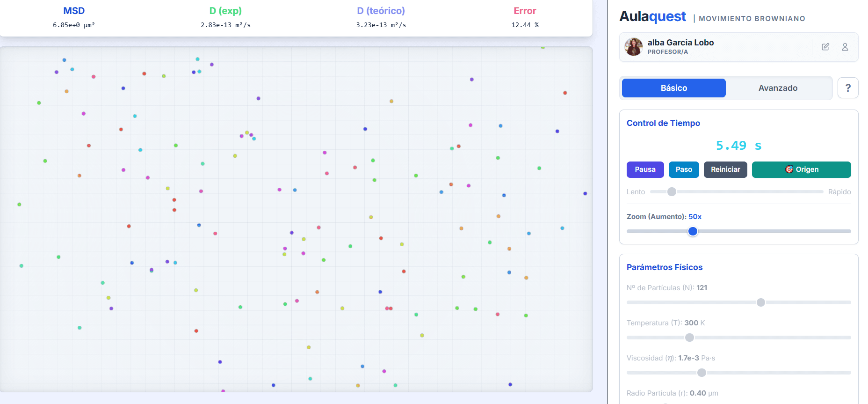Advance one step with the Paso button
Screen dimensions: 868x404
click(684, 169)
